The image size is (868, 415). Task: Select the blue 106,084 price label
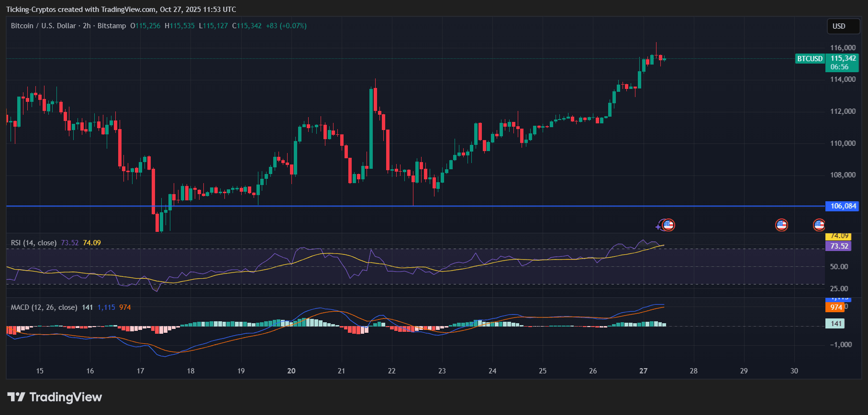click(843, 206)
